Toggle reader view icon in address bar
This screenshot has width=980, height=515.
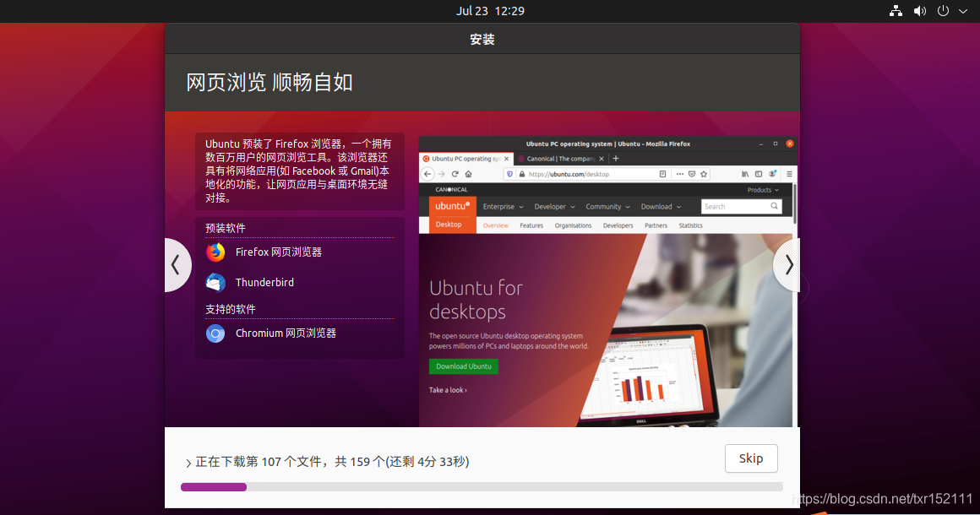coord(662,174)
